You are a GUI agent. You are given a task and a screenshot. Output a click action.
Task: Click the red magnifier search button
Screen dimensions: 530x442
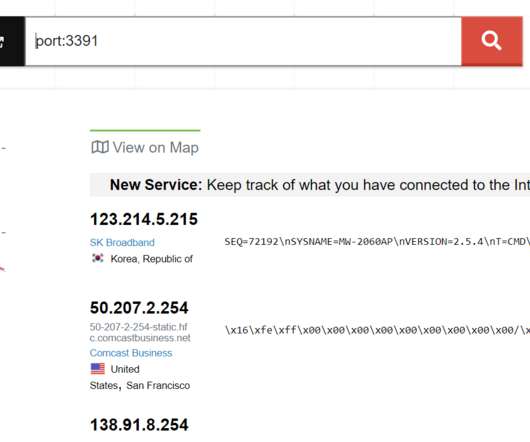pos(492,41)
